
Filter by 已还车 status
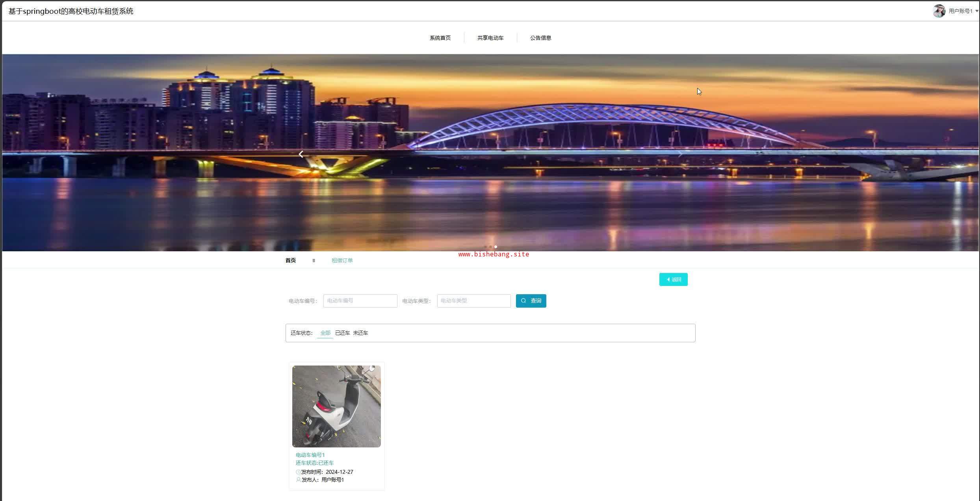click(342, 333)
